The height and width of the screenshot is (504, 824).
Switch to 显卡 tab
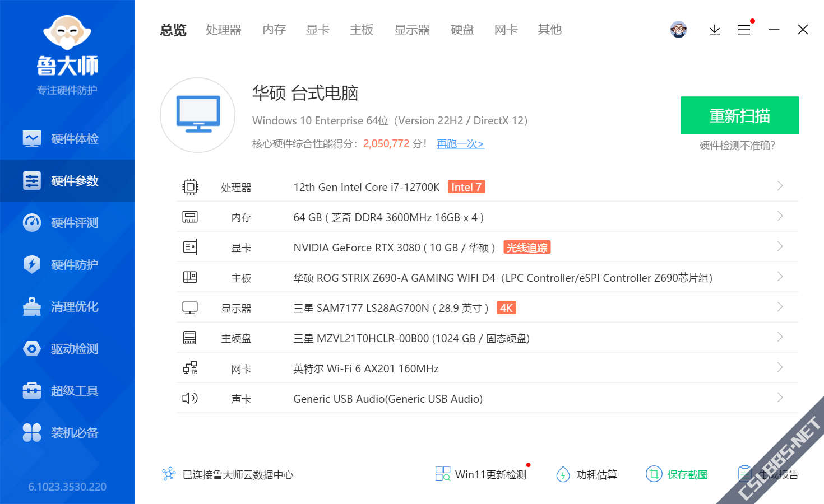tap(318, 30)
